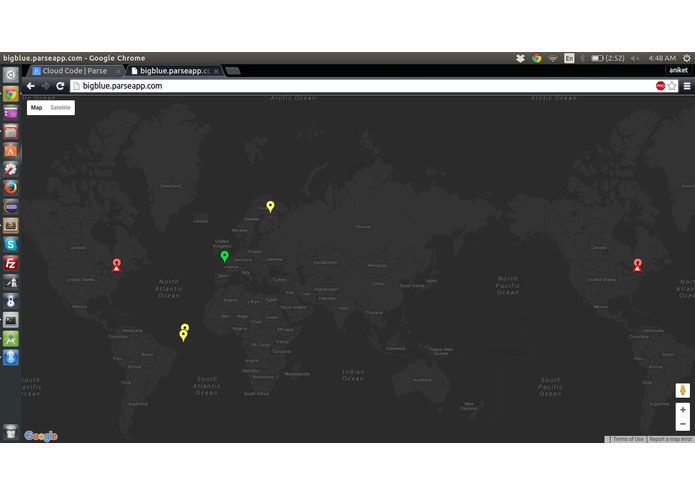Zoom out with the minus button
This screenshot has height=494, width=695.
coord(683,424)
